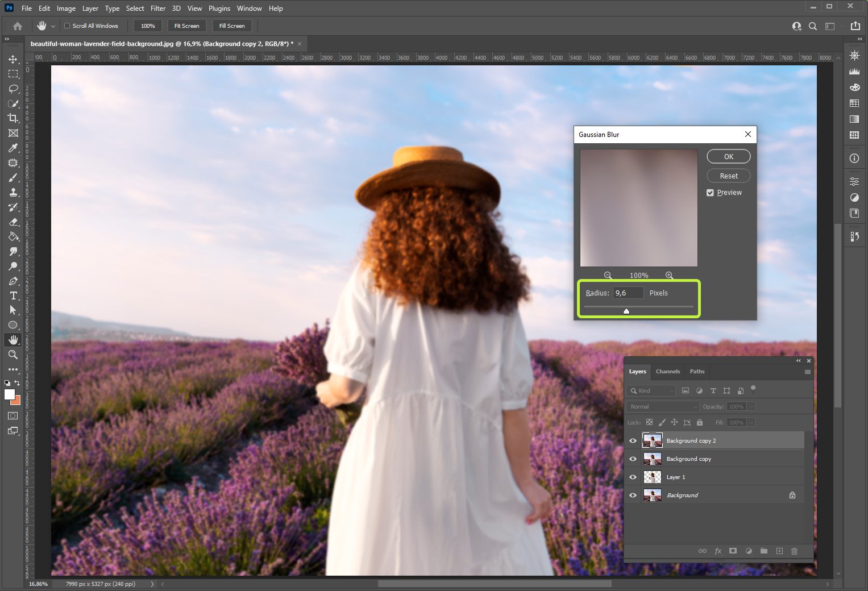Image resolution: width=868 pixels, height=591 pixels.
Task: Select the Clone Stamp tool
Action: point(13,192)
